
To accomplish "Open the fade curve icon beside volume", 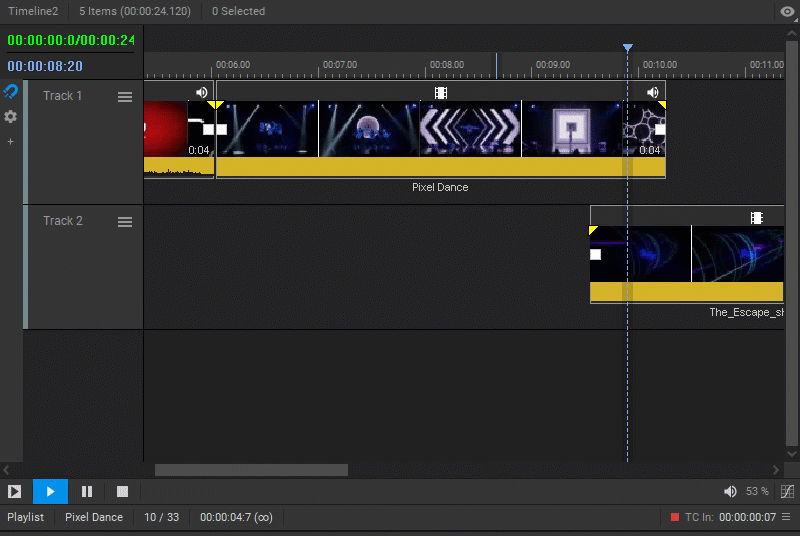I will 787,492.
